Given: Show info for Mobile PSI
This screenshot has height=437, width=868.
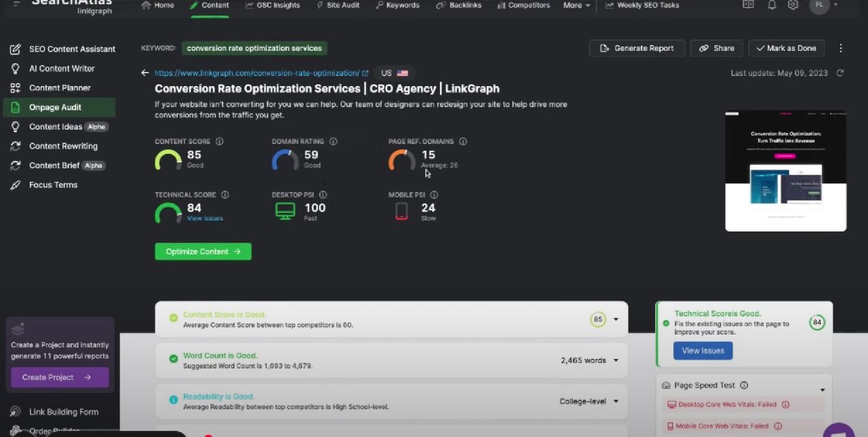Looking at the screenshot, I should tap(434, 195).
